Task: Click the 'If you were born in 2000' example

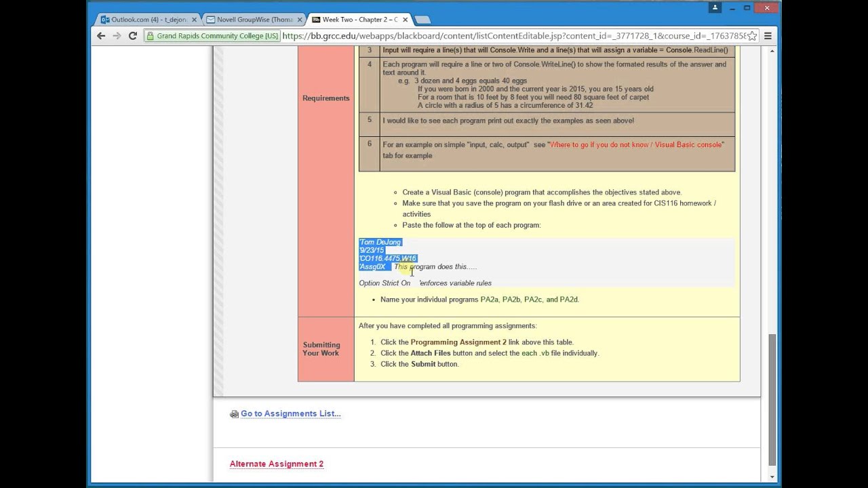Action: click(536, 89)
